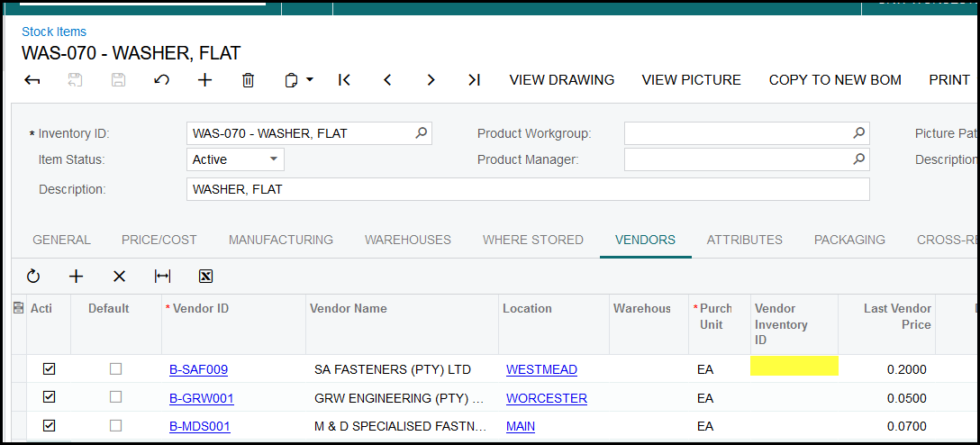980x445 pixels.
Task: Go to last record icon
Action: [x=474, y=80]
